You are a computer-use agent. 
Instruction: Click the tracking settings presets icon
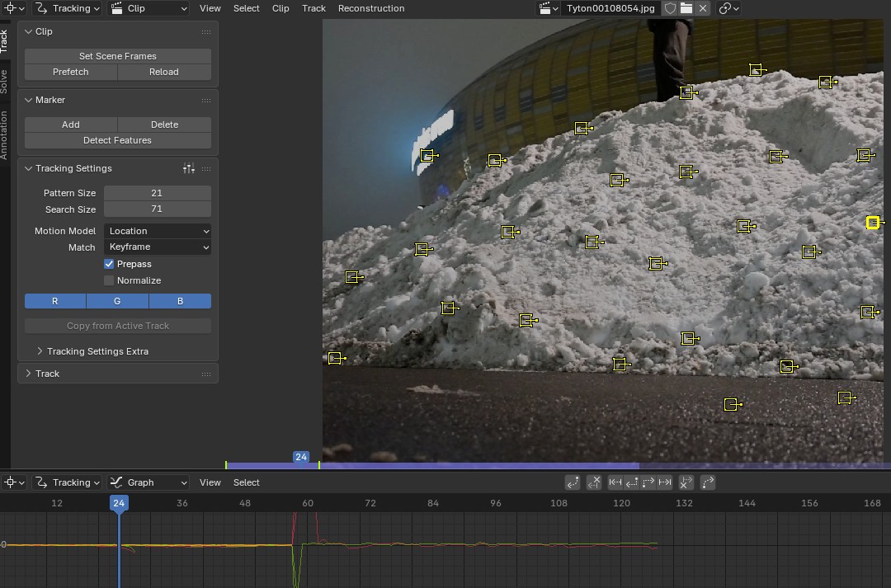pyautogui.click(x=188, y=168)
